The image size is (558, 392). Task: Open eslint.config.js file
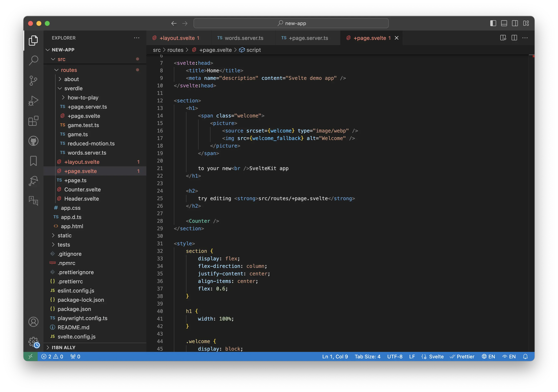pos(95,291)
